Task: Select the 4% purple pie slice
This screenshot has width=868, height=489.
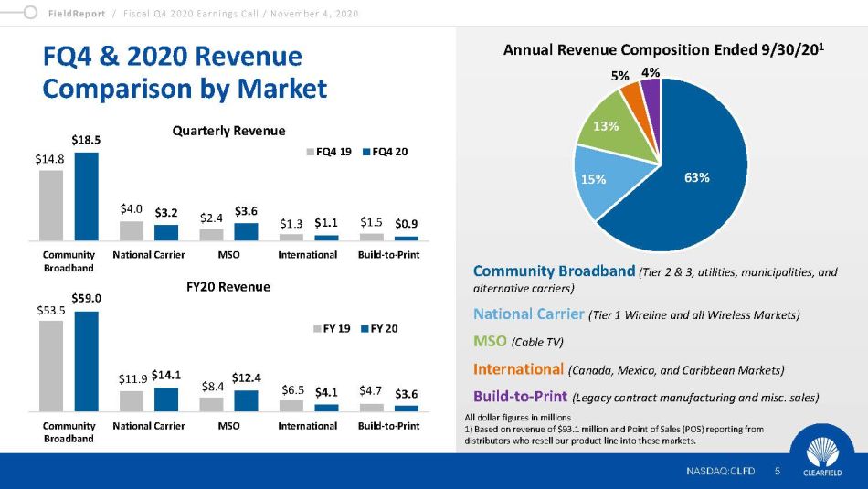Action: click(651, 90)
